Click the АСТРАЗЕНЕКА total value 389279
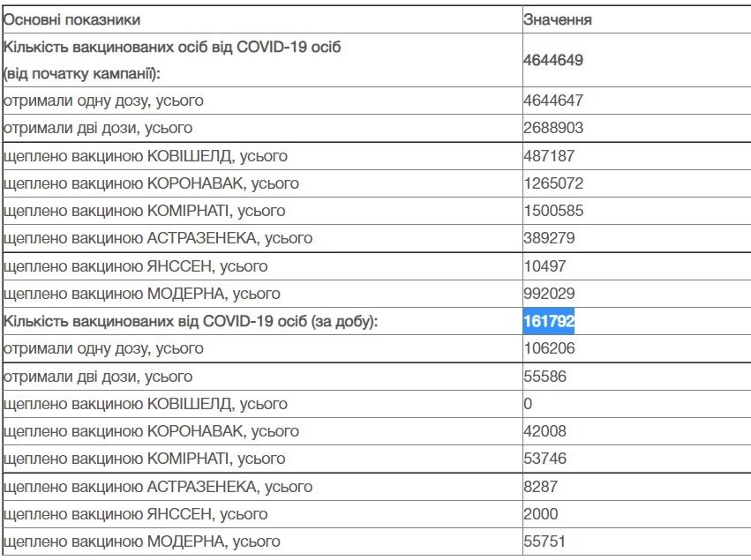Screen dimensions: 751x560 [x=550, y=238]
